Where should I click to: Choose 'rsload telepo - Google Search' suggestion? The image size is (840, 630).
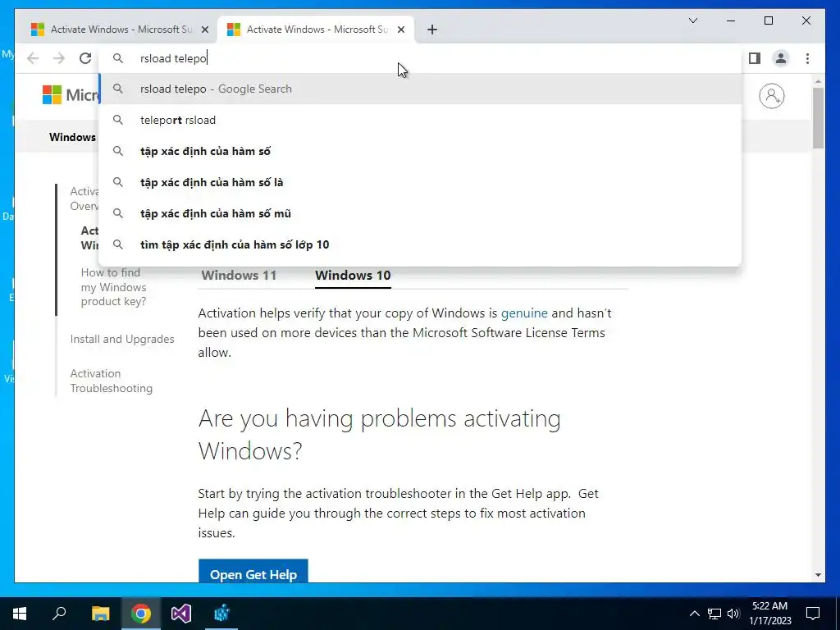pyautogui.click(x=421, y=89)
